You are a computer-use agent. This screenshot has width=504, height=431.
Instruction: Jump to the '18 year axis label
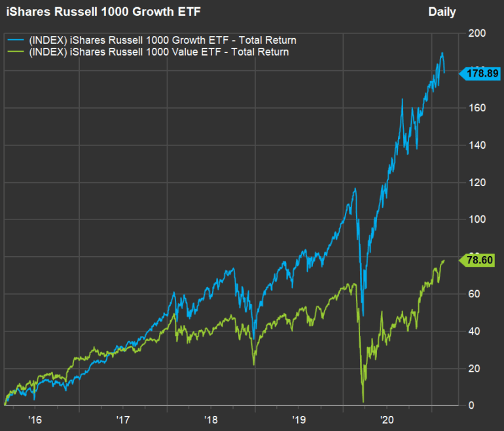[x=211, y=419]
